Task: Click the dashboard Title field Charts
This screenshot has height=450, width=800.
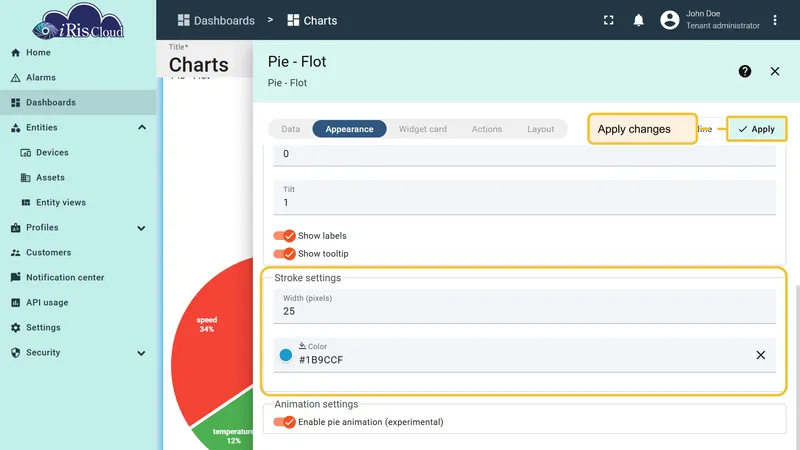Action: pyautogui.click(x=198, y=65)
